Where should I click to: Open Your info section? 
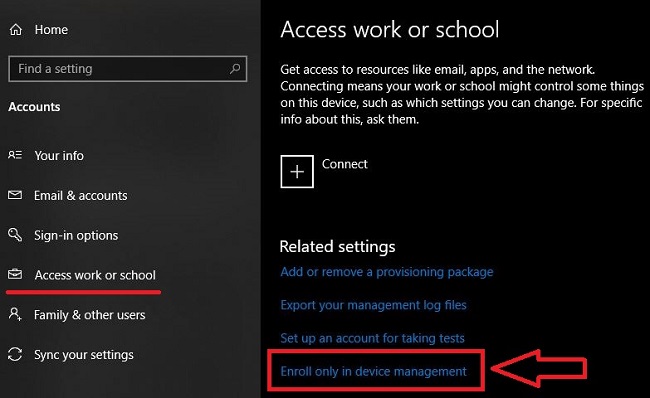point(59,155)
